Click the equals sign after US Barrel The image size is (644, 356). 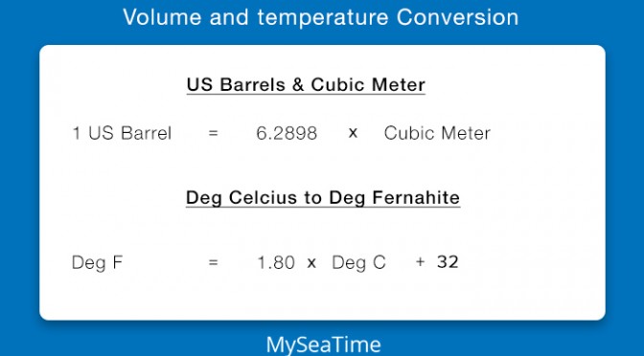(213, 133)
